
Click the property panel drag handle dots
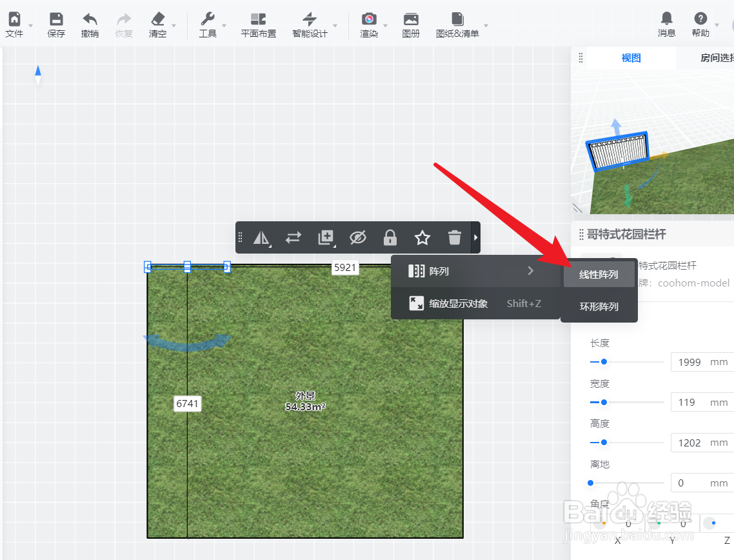point(581,234)
